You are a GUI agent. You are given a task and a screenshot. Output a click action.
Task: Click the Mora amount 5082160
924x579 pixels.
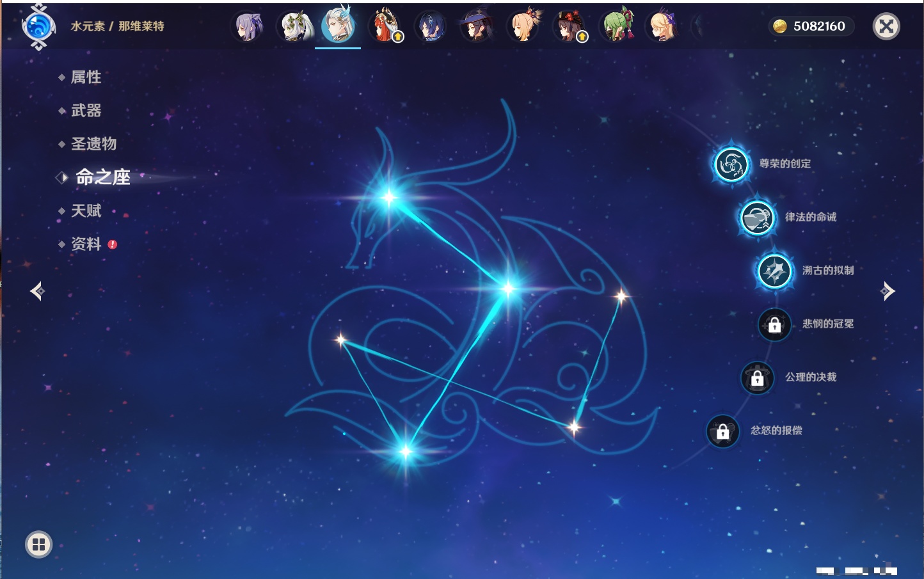pyautogui.click(x=819, y=26)
